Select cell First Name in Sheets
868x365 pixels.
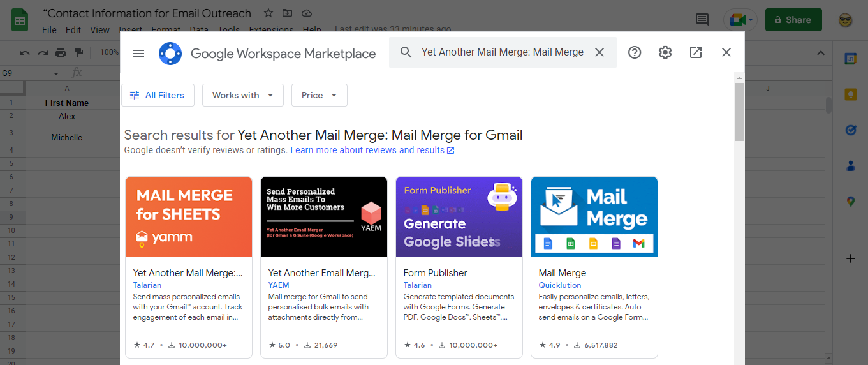67,103
